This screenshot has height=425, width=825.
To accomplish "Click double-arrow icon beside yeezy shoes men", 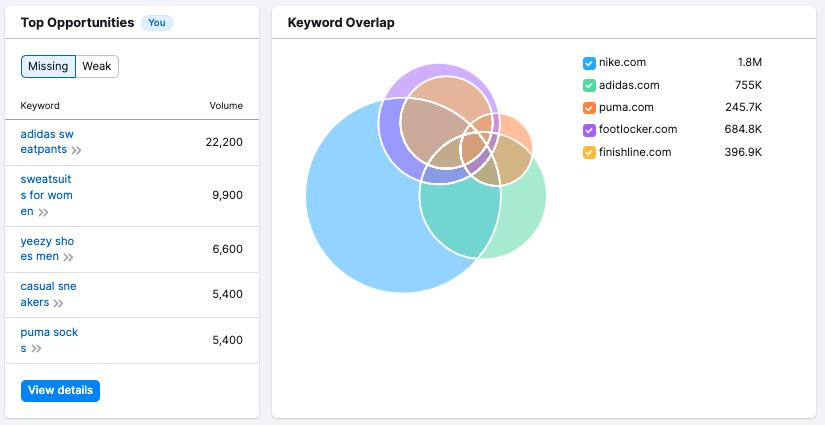I will tap(68, 258).
